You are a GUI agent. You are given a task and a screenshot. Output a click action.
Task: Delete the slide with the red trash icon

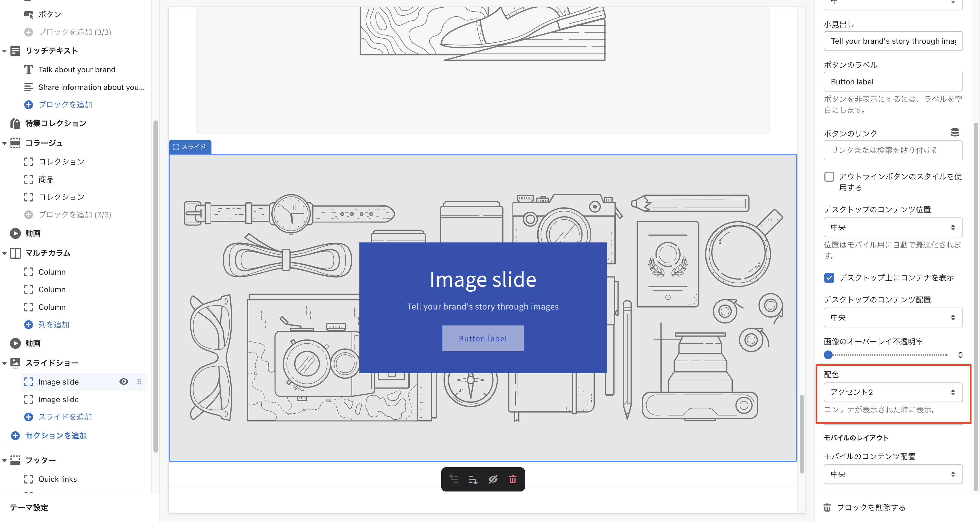point(513,479)
